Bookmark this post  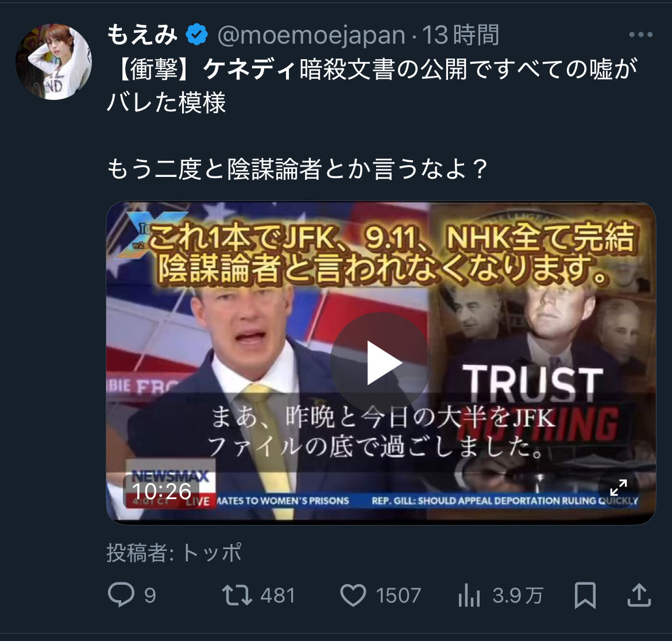tap(585, 595)
